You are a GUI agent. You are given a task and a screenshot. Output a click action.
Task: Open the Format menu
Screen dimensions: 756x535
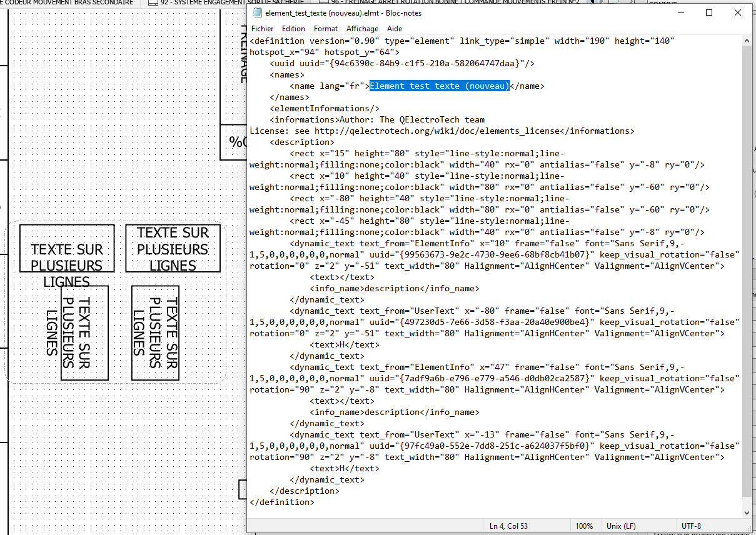click(326, 29)
